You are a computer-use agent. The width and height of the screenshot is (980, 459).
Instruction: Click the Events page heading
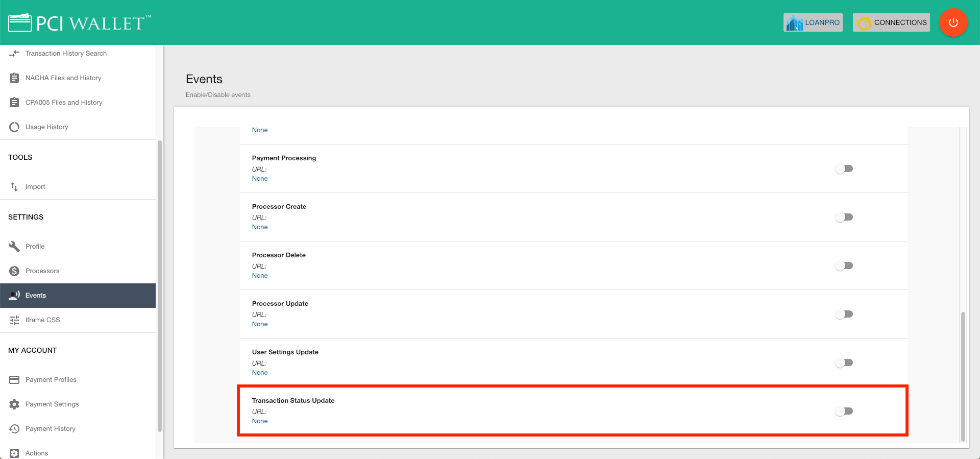pyautogui.click(x=204, y=79)
